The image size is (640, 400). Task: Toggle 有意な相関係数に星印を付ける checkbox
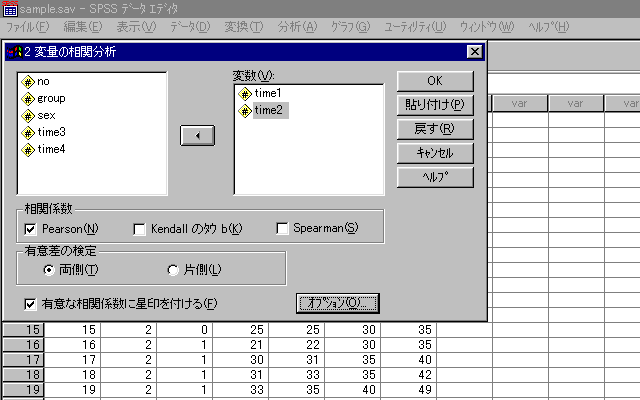pos(31,303)
